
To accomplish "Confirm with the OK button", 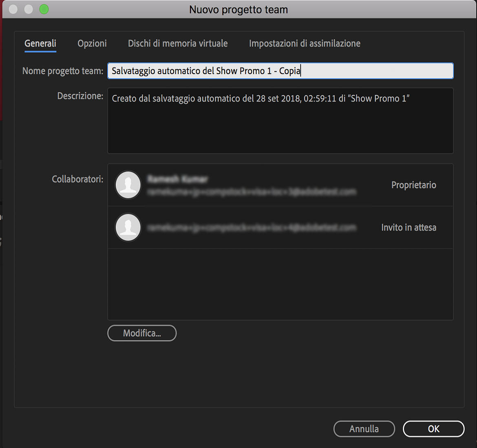I will point(433,429).
